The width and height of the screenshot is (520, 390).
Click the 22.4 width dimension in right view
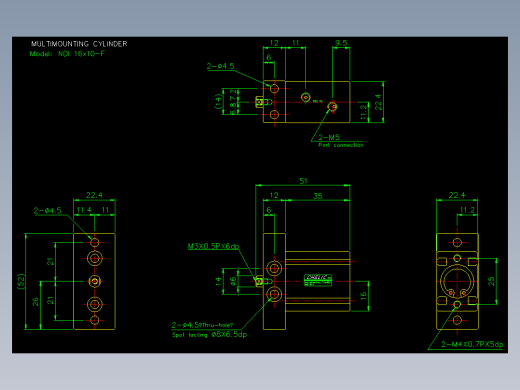pyautogui.click(x=457, y=195)
